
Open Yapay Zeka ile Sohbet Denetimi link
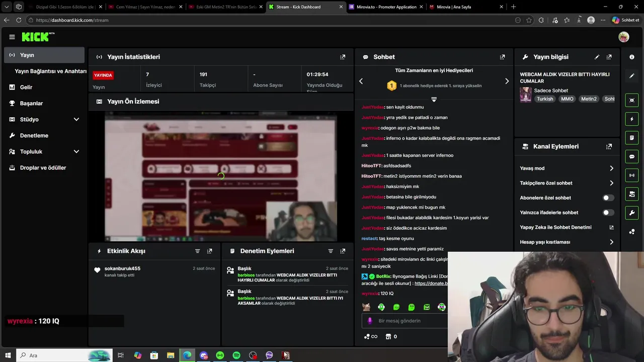(567, 227)
